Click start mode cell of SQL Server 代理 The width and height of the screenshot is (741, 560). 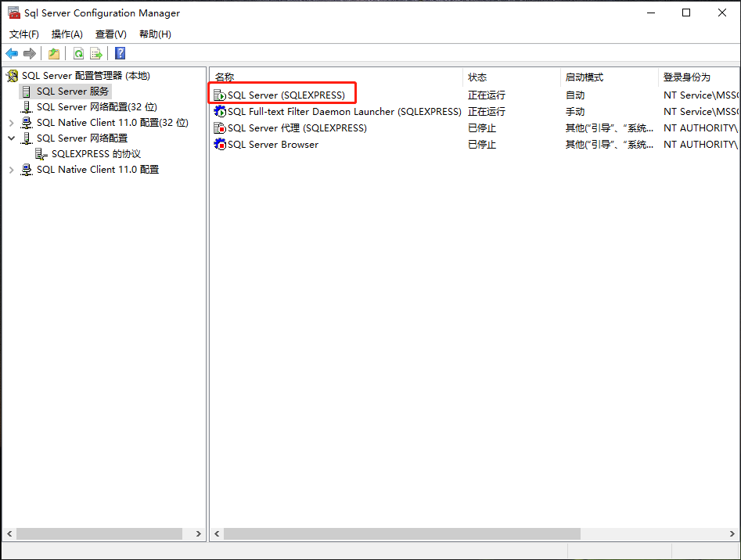(610, 128)
